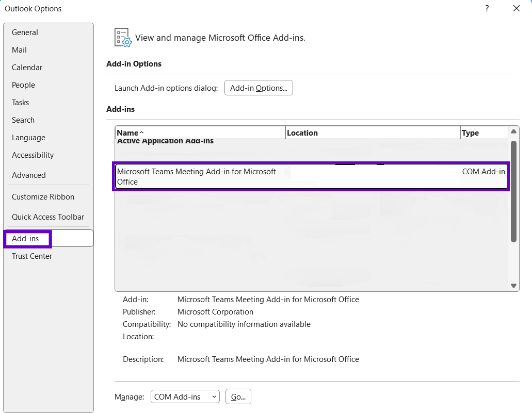The height and width of the screenshot is (414, 532).
Task: Open Quick Access Toolbar settings
Action: coord(48,217)
